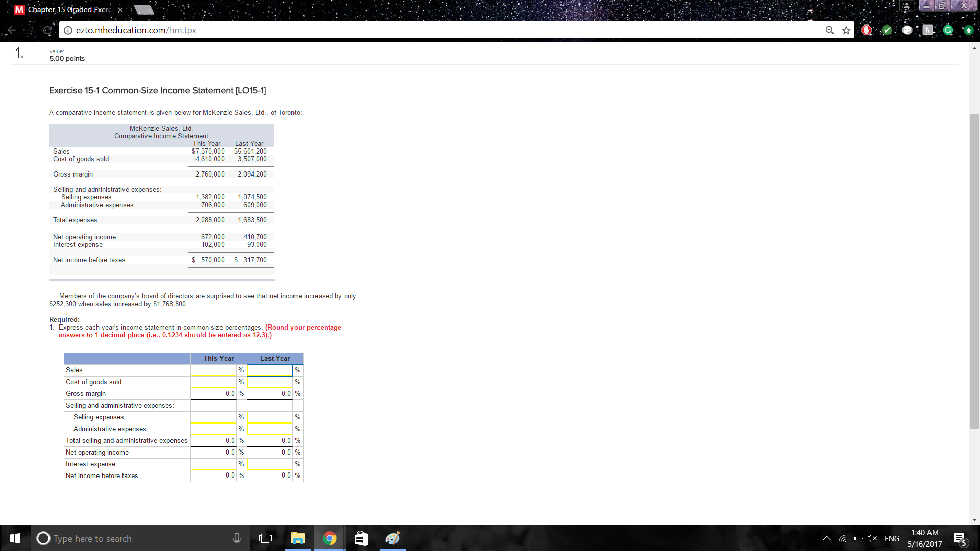Click the speaker mute icon in system tray
Viewport: 980px width, 551px height.
[872, 538]
